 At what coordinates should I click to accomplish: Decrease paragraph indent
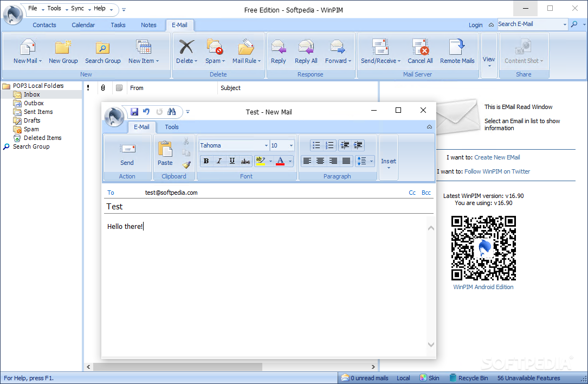coord(345,145)
